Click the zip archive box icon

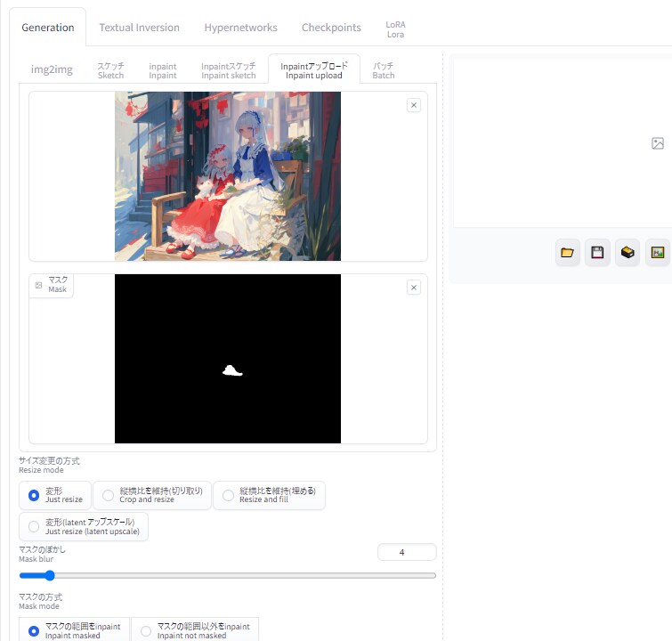[x=627, y=253]
